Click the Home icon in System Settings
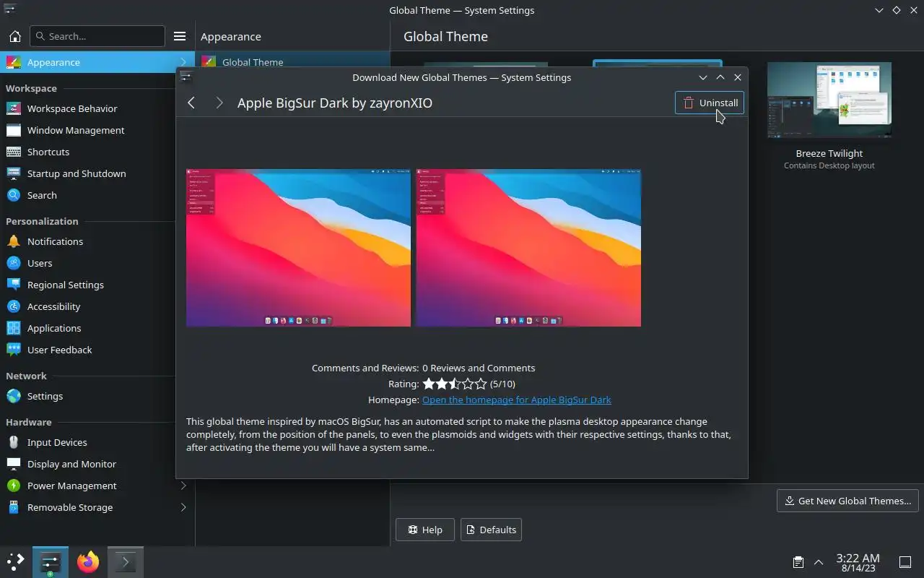The width and height of the screenshot is (924, 578). pyautogui.click(x=14, y=36)
